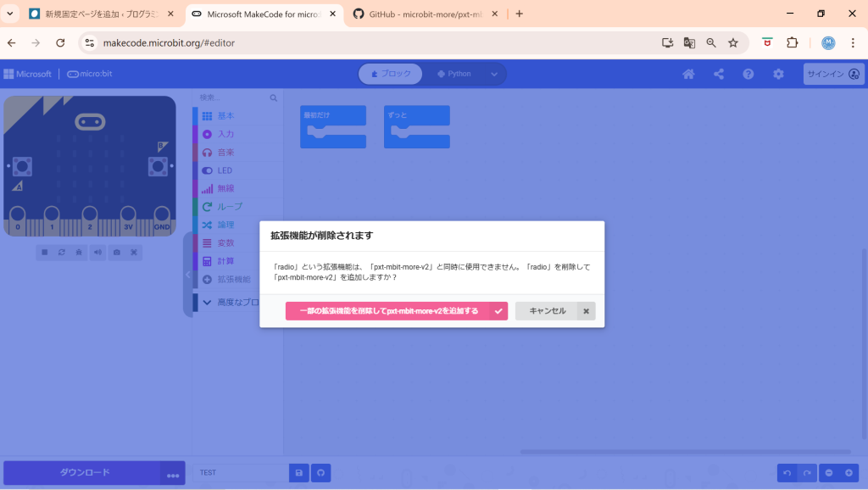Take a simulator screenshot with camera icon
Screen dimensions: 868x490
pos(117,253)
